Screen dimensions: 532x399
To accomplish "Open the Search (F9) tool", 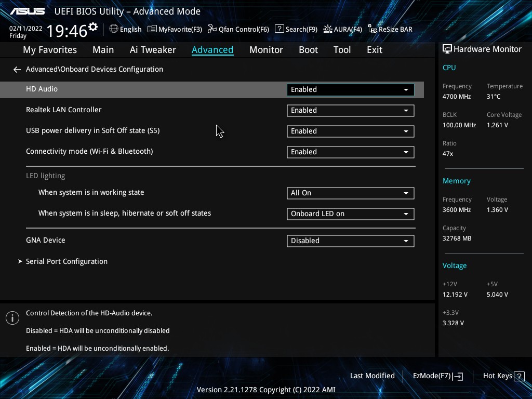I will coord(296,29).
